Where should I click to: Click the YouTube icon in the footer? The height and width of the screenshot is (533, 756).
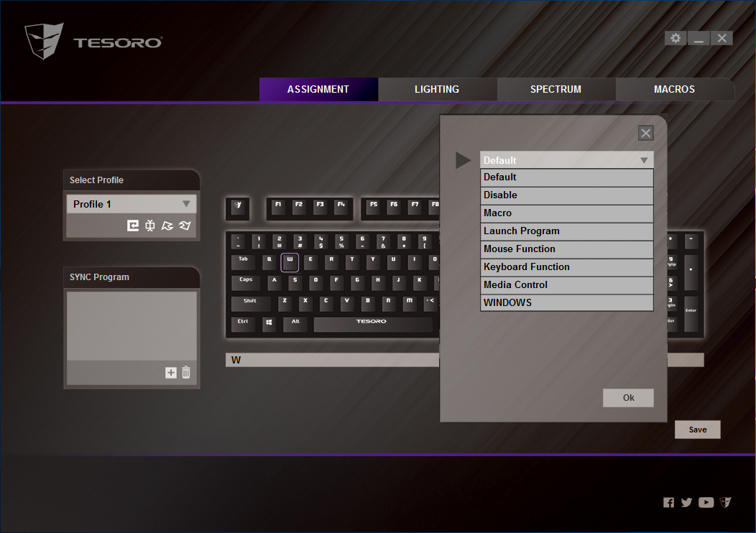click(706, 503)
